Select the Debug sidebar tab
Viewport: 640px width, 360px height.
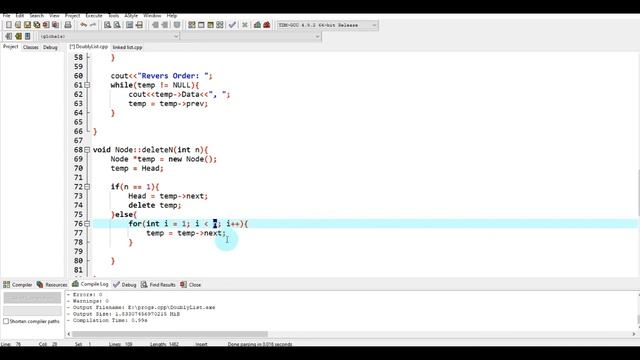point(50,47)
